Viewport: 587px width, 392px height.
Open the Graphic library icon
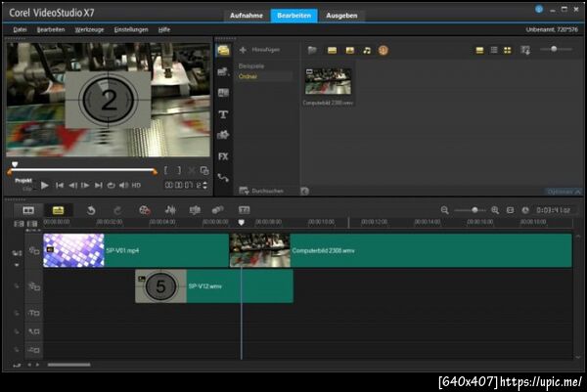coord(223,135)
